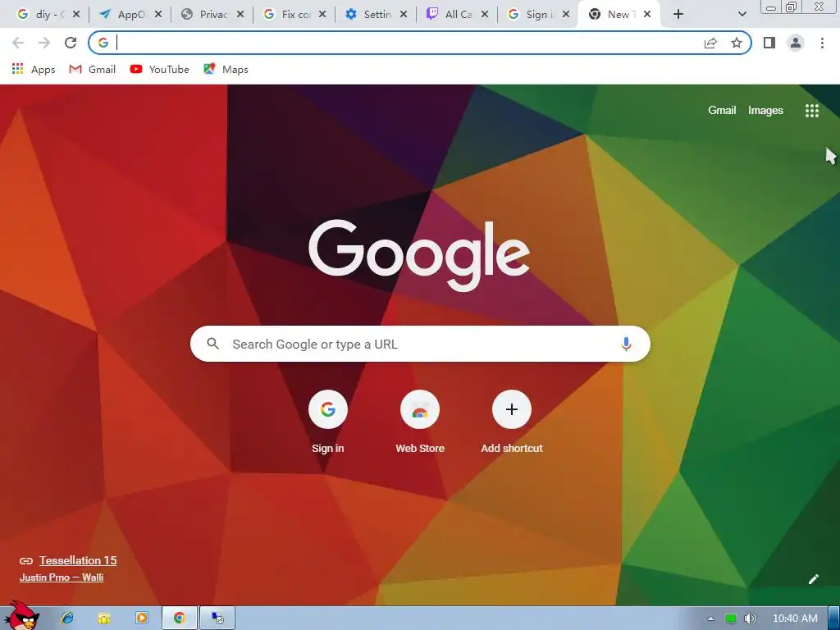Click the Chrome taskbar button
This screenshot has height=630, width=840.
179,619
